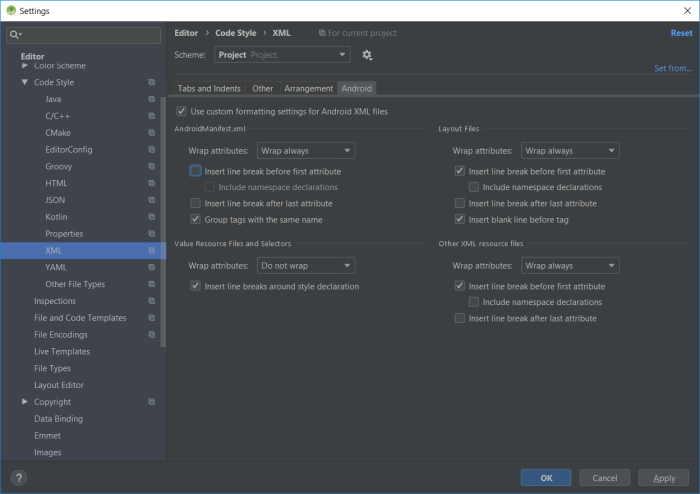This screenshot has width=700, height=494.
Task: Click project-level icon beside Groovy
Action: click(x=152, y=166)
